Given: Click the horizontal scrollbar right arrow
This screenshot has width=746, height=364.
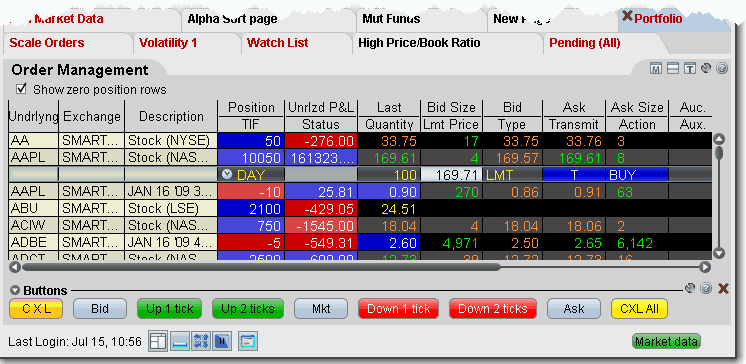Looking at the screenshot, I should 705,267.
